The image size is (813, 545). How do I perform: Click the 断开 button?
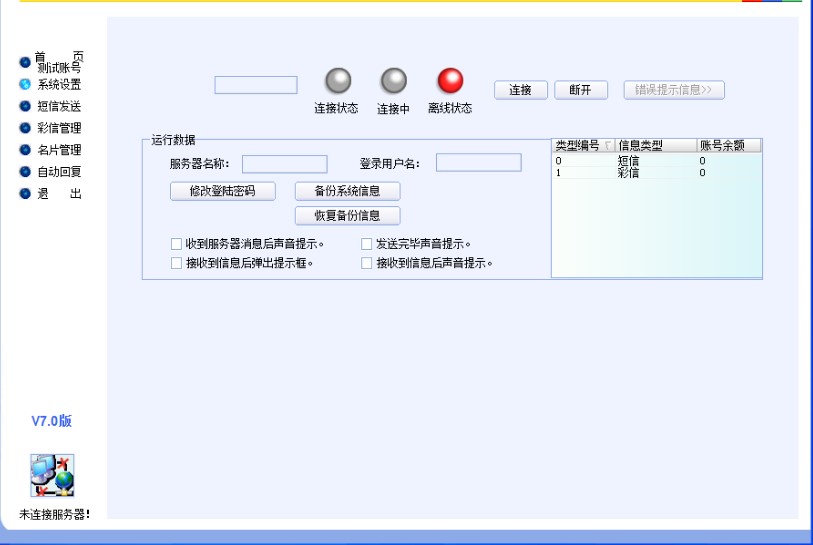[581, 90]
